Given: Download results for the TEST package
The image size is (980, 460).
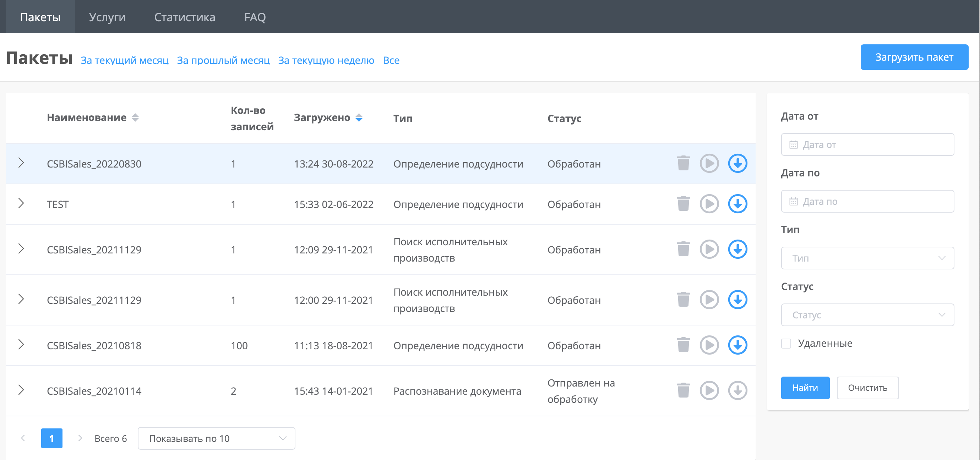Looking at the screenshot, I should 737,204.
